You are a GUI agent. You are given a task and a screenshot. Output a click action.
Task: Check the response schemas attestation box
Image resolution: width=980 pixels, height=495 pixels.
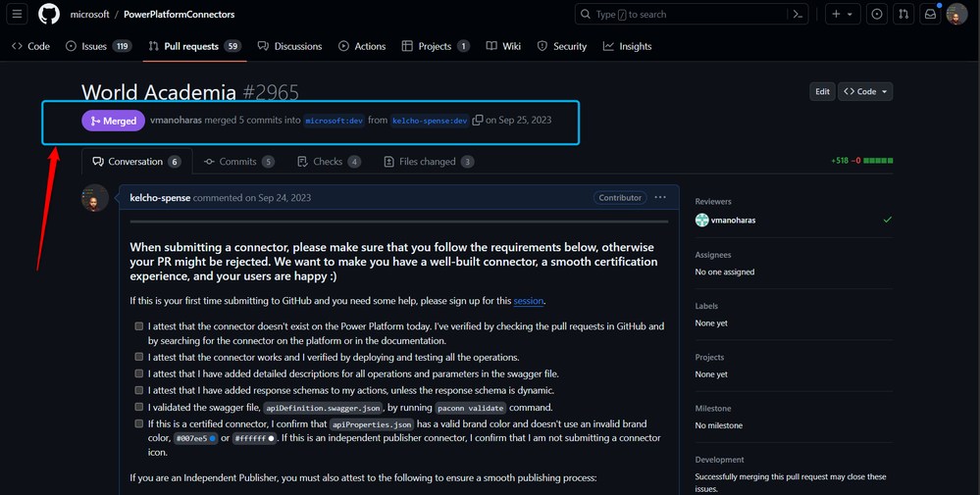pyautogui.click(x=138, y=390)
